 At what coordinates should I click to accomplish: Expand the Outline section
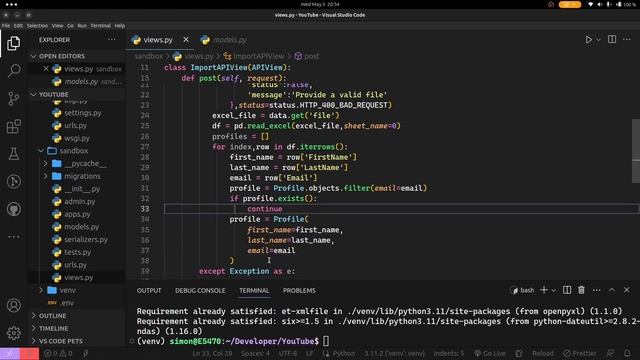click(33, 316)
